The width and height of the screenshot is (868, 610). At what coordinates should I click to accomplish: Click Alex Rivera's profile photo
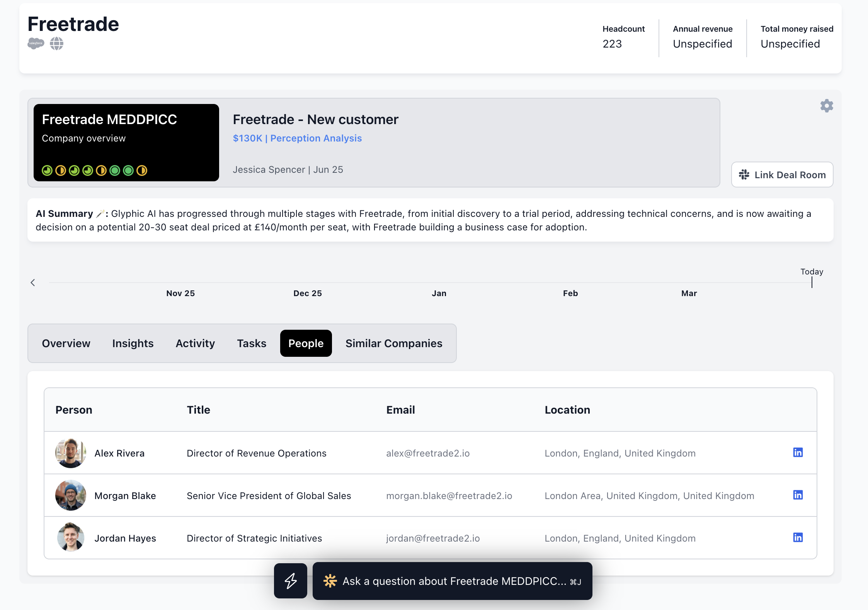70,453
